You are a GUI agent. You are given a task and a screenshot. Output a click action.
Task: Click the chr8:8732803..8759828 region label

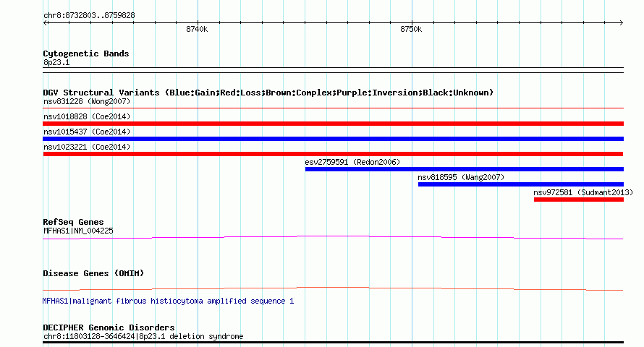(x=89, y=15)
